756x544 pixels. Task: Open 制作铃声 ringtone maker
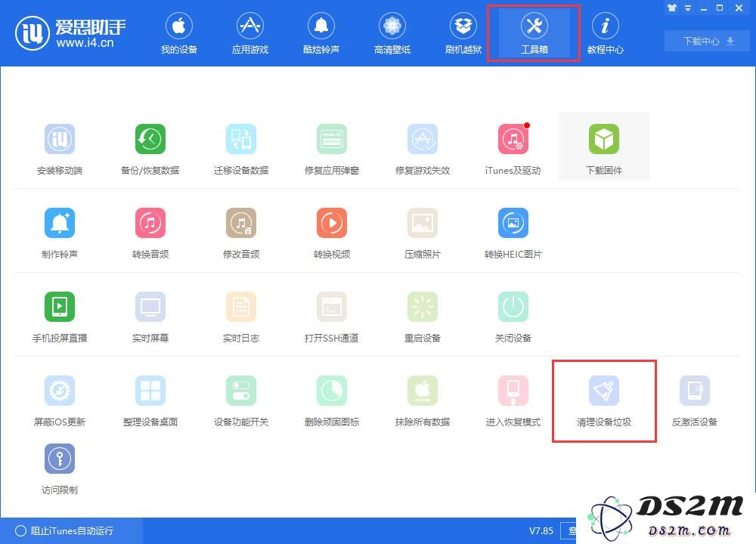pyautogui.click(x=59, y=233)
